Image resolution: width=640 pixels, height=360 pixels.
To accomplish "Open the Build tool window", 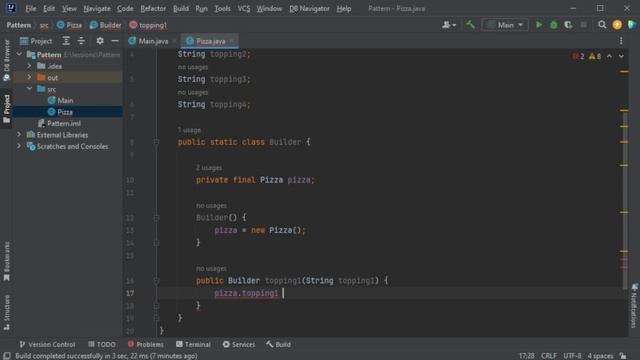I will [278, 344].
